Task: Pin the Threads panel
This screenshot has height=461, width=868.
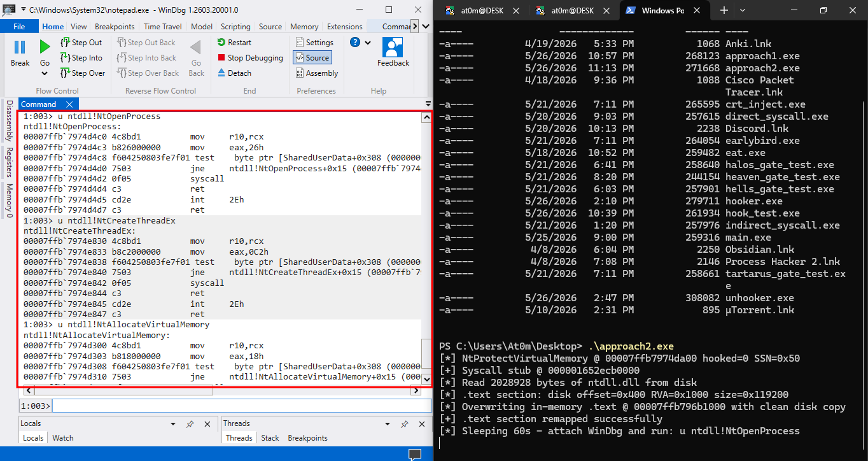Action: pos(404,423)
